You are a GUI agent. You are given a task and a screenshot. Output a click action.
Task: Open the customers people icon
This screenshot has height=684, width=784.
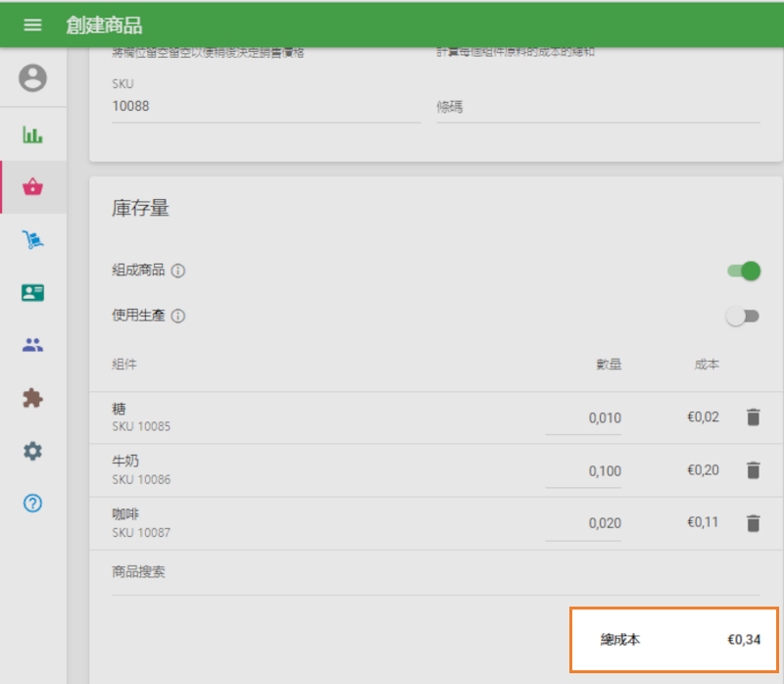click(x=32, y=345)
